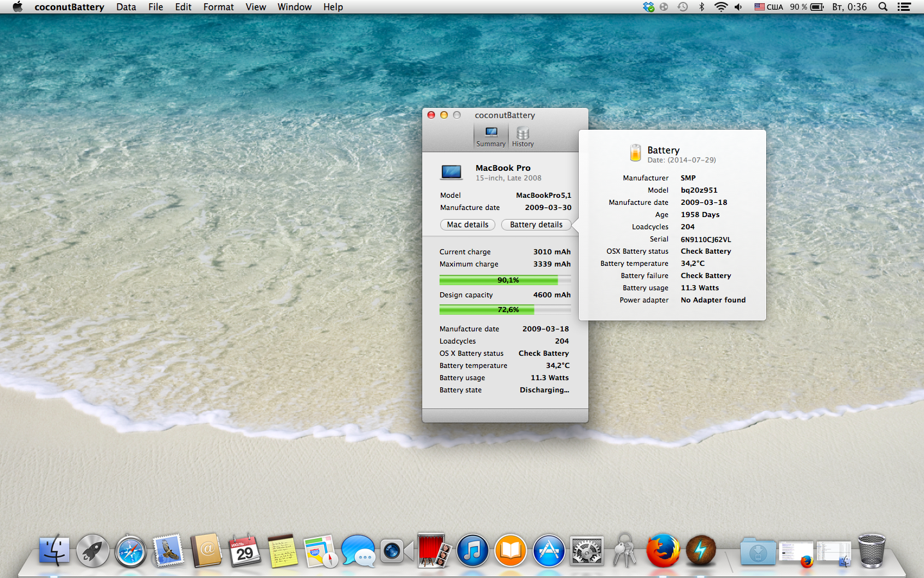924x578 pixels.
Task: Open the Trash in the Dock
Action: 871,550
